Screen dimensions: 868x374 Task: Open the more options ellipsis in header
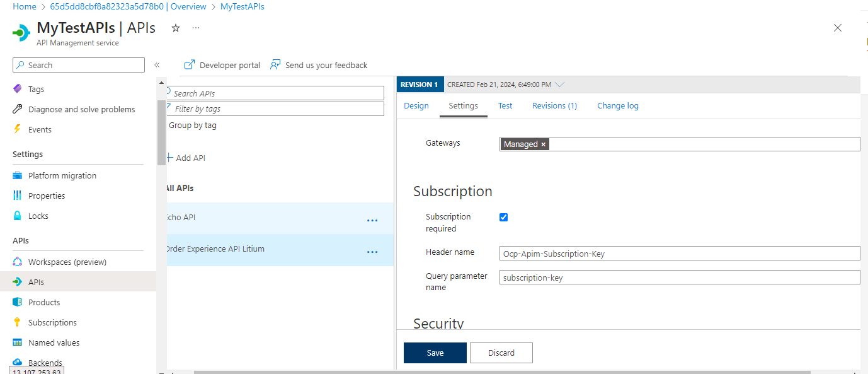tap(196, 28)
